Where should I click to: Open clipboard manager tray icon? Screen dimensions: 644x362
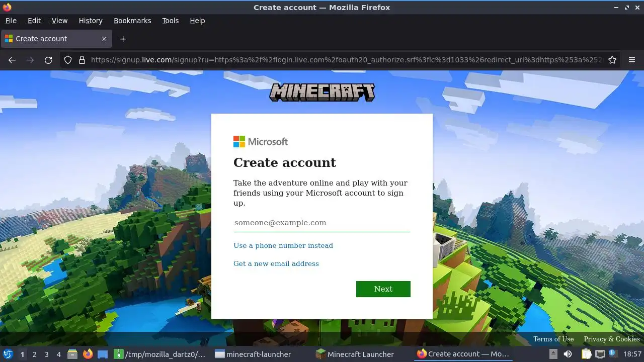click(x=586, y=354)
